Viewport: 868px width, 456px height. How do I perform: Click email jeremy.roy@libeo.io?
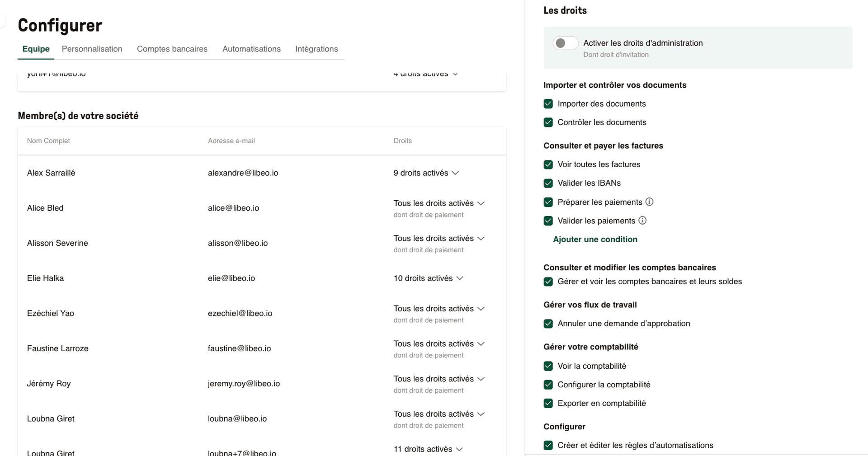[x=244, y=383]
